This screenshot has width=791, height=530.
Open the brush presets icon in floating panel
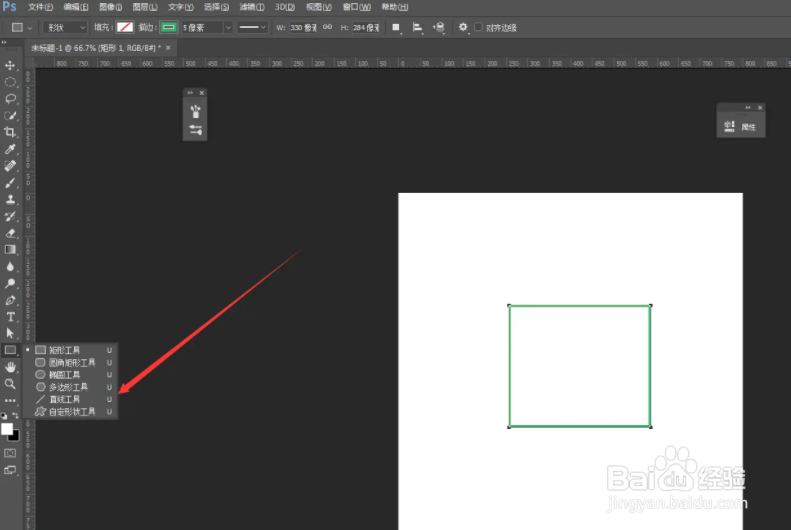pyautogui.click(x=195, y=111)
